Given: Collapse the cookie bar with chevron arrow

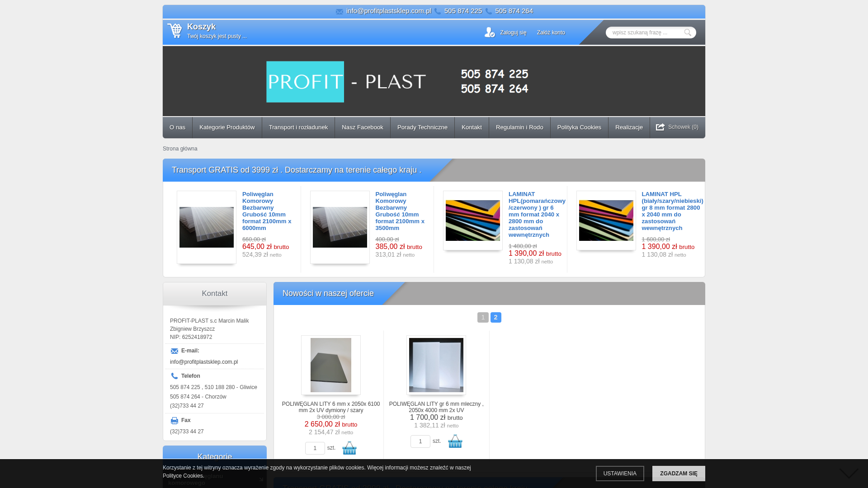Looking at the screenshot, I should [849, 473].
